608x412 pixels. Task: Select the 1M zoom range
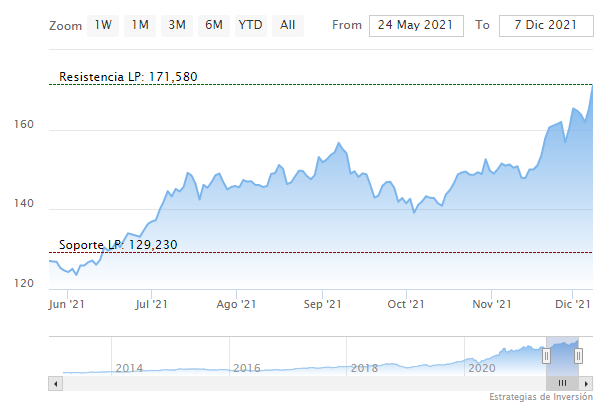coord(140,25)
